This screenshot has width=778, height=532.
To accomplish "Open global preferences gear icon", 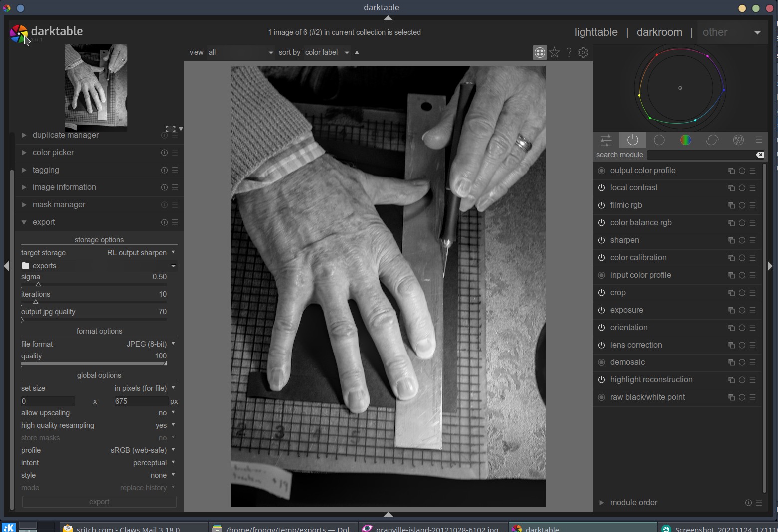I will click(583, 52).
